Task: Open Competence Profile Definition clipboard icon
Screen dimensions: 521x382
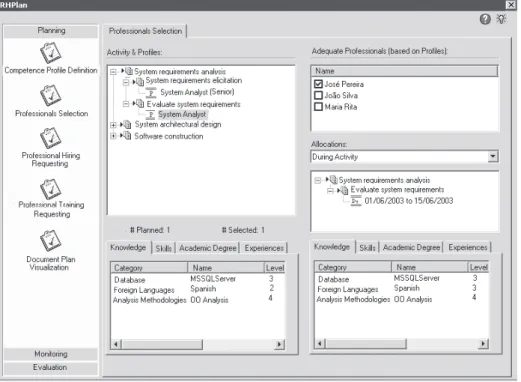Action: click(x=50, y=53)
